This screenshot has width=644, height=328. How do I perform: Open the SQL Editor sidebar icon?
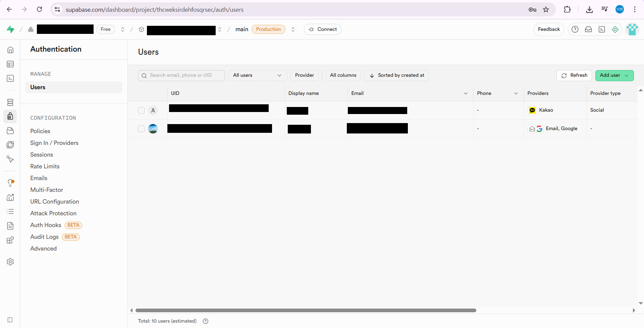pyautogui.click(x=10, y=78)
